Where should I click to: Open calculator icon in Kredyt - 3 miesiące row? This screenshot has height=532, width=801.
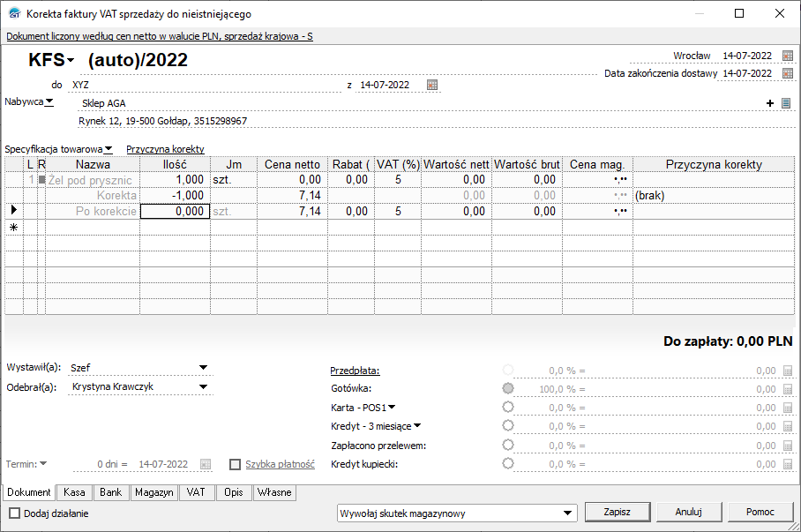[788, 427]
